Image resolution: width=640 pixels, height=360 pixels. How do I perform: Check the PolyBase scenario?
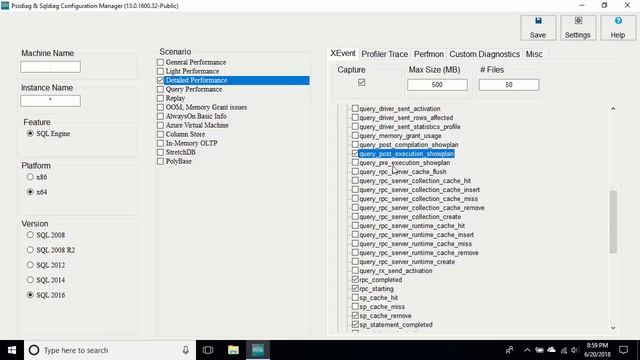[x=160, y=161]
